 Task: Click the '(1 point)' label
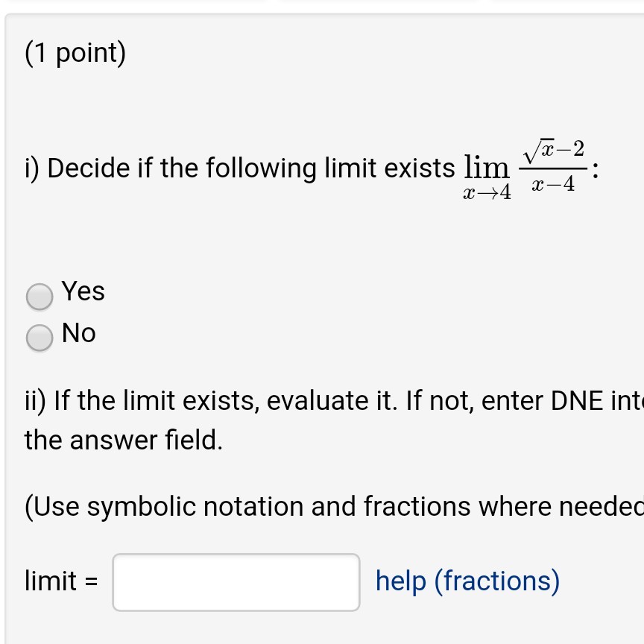(x=75, y=52)
